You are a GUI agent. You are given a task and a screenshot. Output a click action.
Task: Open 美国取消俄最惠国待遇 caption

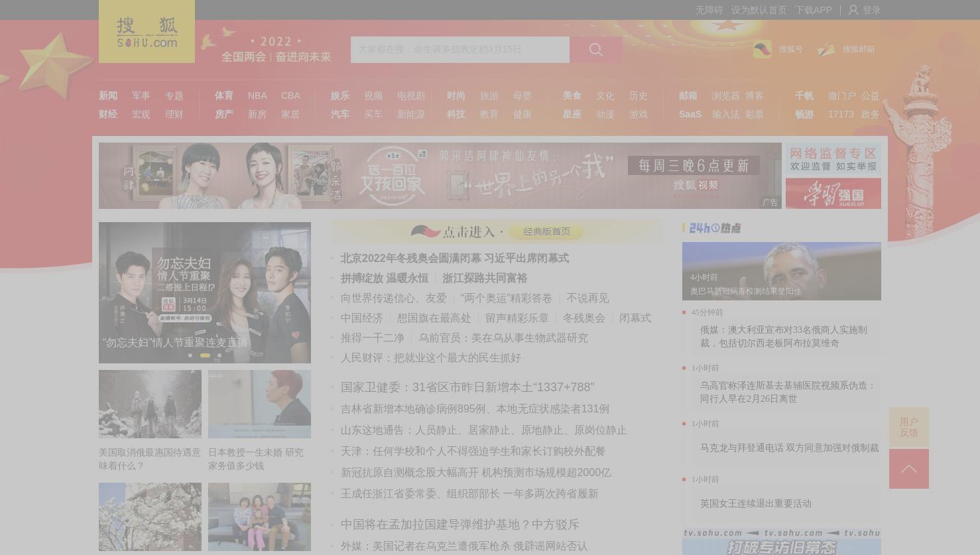(x=150, y=459)
